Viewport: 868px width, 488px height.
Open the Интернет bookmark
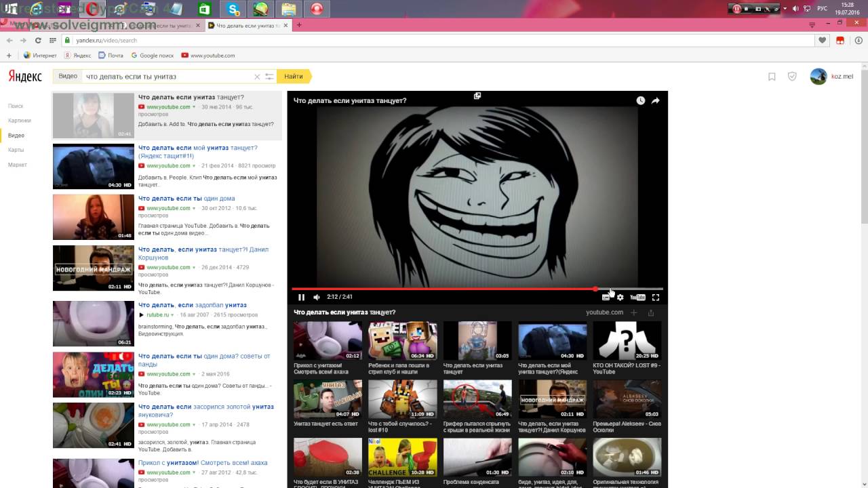coord(41,56)
